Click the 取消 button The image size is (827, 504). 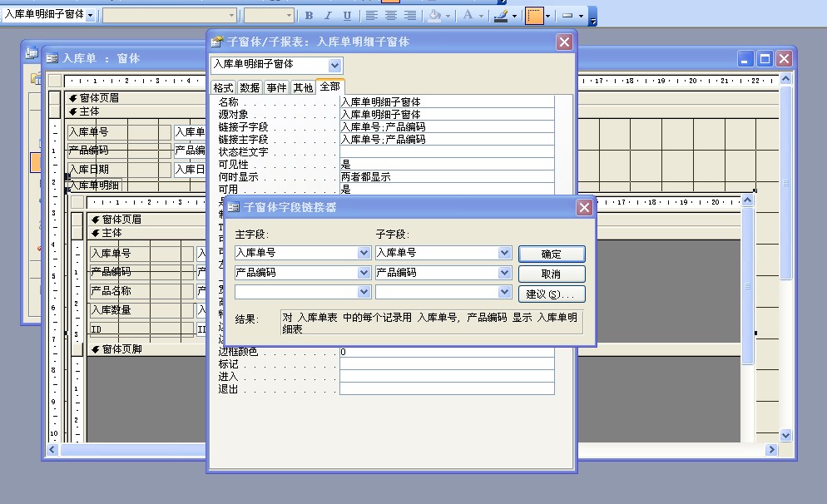552,274
